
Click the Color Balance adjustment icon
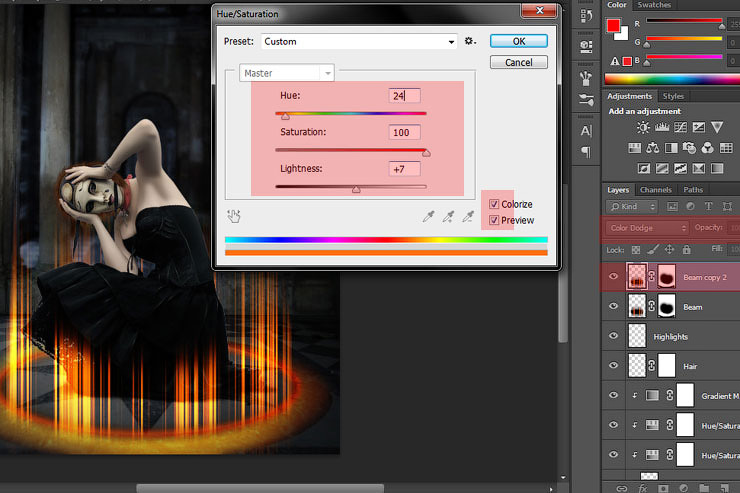653,148
